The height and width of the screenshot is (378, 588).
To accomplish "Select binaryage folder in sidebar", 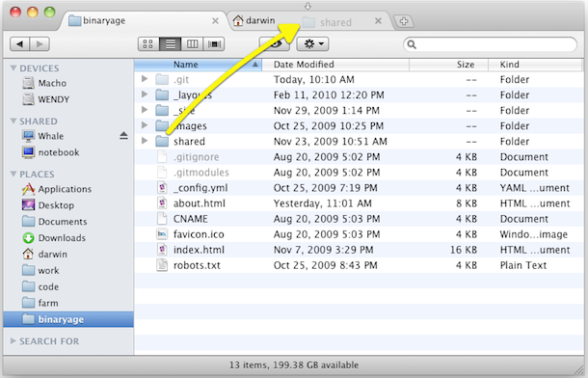I will [x=68, y=319].
